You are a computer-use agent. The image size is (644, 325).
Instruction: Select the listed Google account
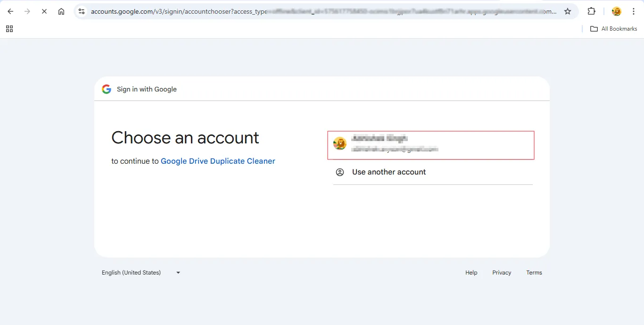431,144
